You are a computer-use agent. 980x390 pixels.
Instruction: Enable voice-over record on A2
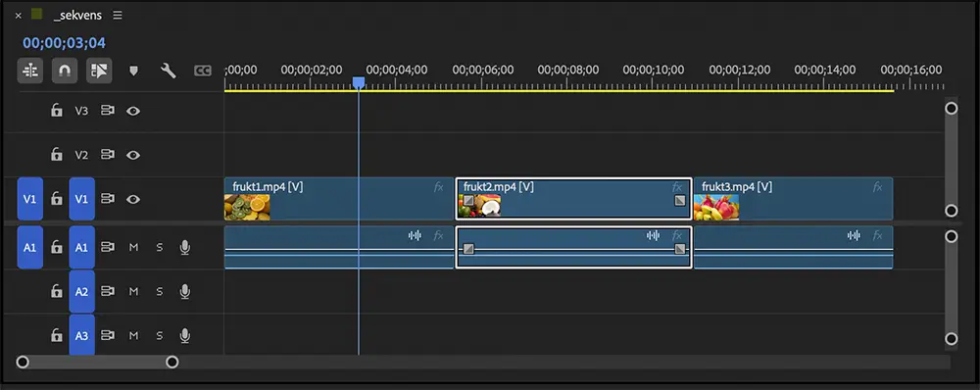click(x=184, y=291)
